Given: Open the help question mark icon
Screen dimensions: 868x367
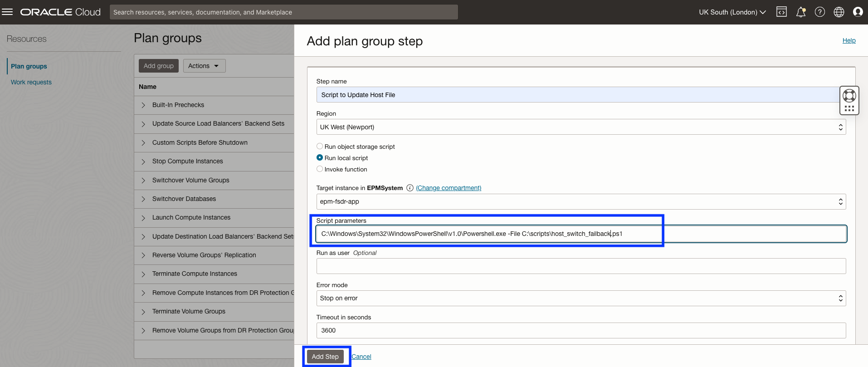Looking at the screenshot, I should (820, 12).
